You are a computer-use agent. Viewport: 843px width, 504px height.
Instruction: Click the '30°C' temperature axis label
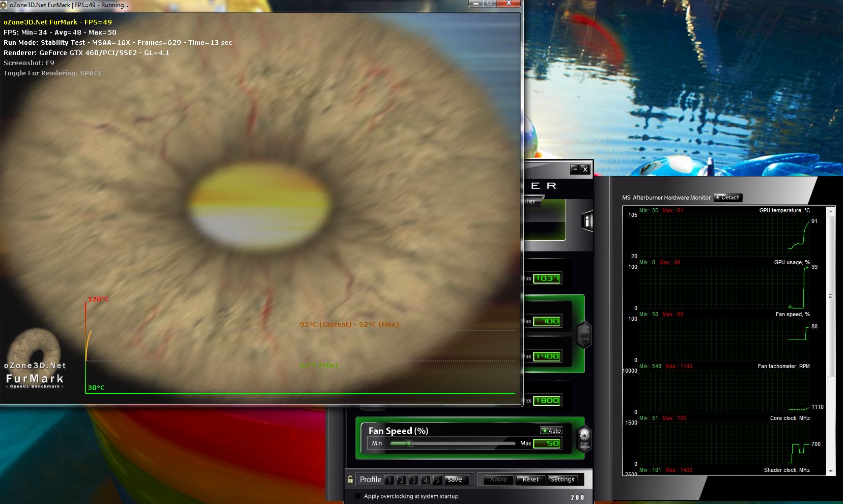tap(96, 387)
